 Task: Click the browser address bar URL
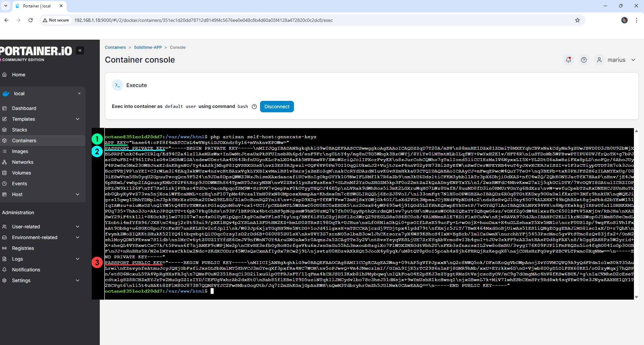click(204, 20)
